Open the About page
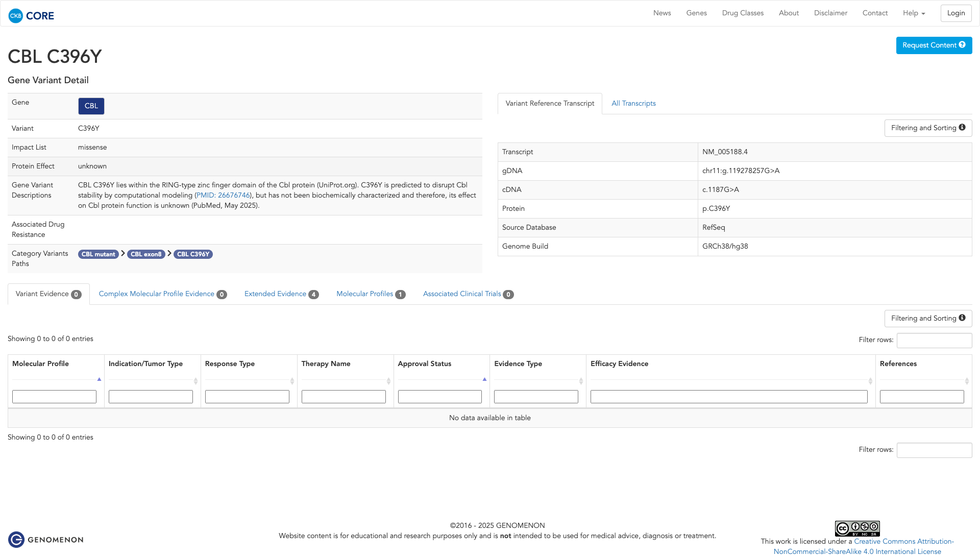980x557 pixels. tap(789, 13)
